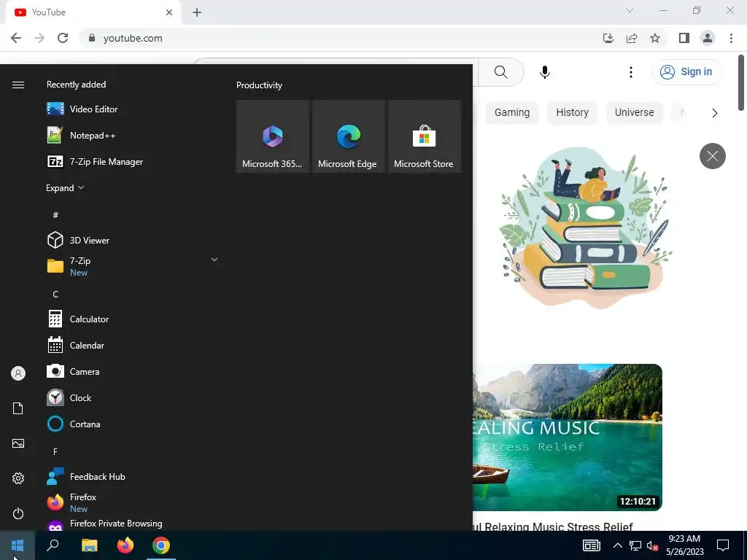Open YouTube settings three-dot menu
Viewport: 747px width, 560px height.
[x=631, y=72]
